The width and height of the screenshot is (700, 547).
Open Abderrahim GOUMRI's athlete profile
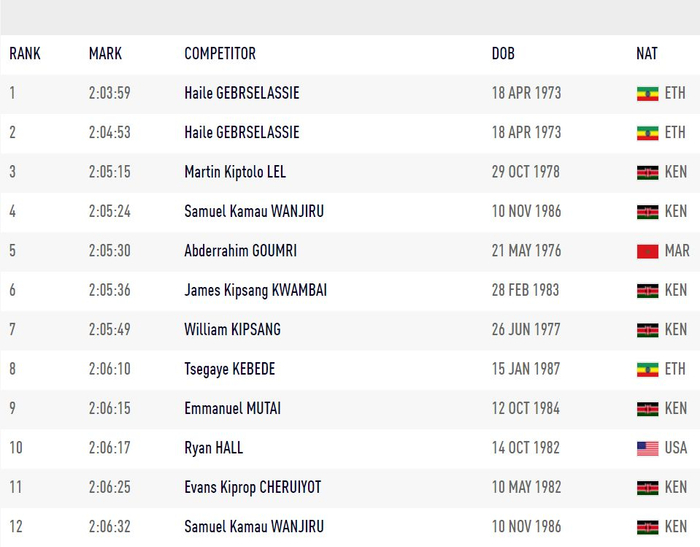click(x=240, y=251)
